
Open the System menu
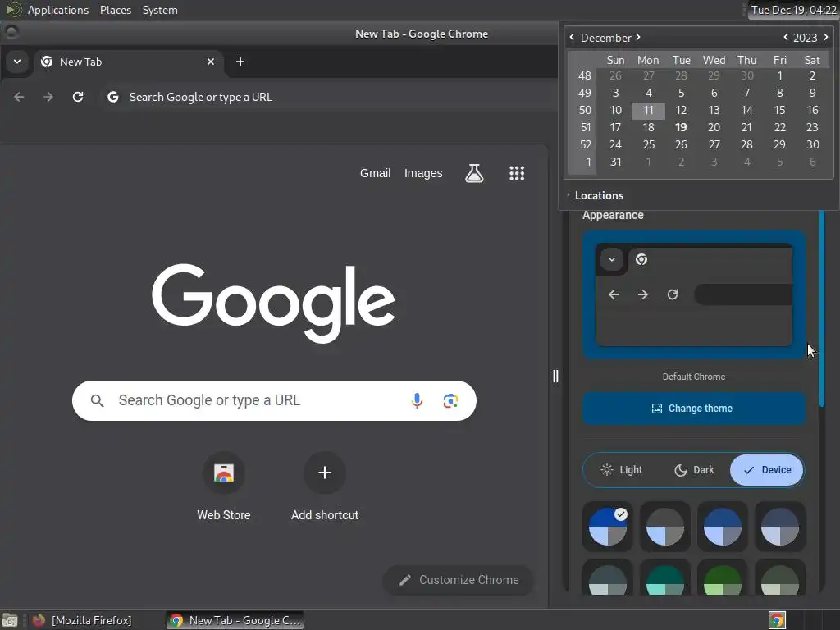click(x=160, y=10)
